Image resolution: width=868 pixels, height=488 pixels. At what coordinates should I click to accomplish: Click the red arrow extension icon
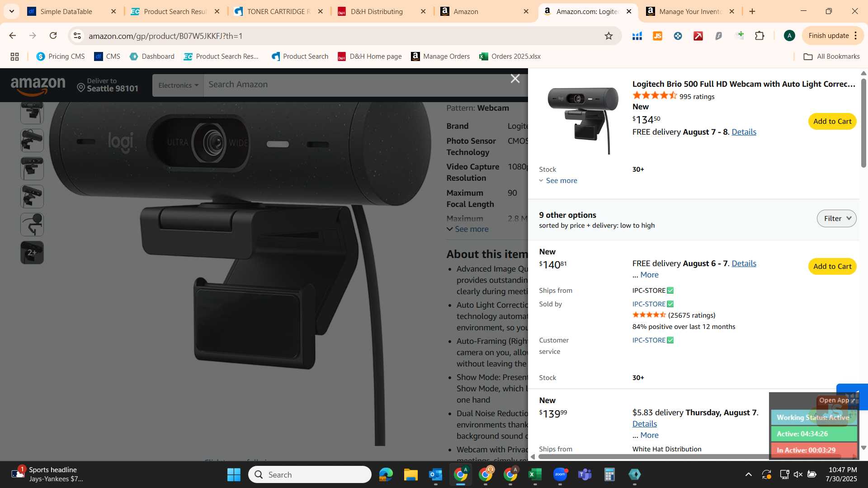(698, 36)
